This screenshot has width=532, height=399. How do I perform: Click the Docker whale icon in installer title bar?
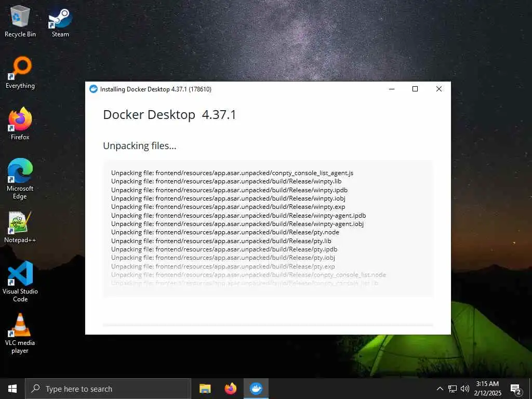coord(94,89)
